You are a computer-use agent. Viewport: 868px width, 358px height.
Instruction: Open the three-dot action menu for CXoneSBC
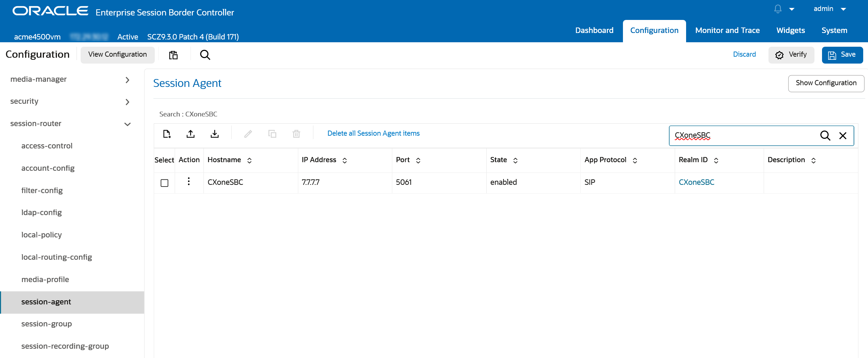coord(188,181)
